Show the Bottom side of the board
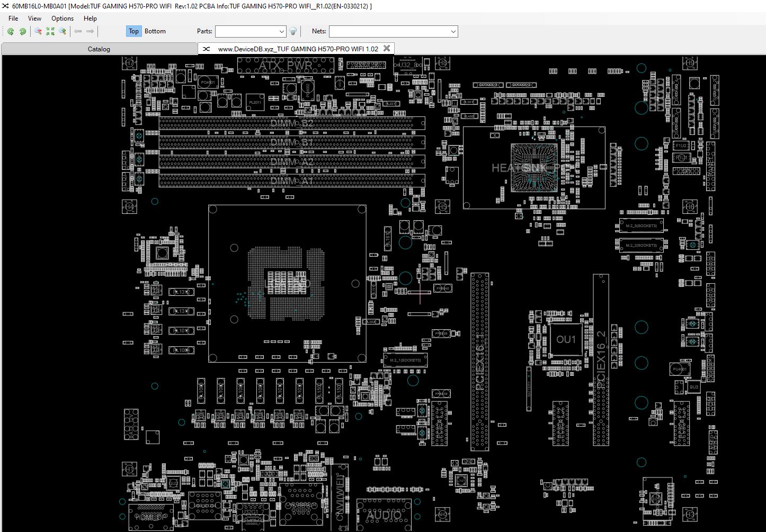The width and height of the screenshot is (766, 532). (x=155, y=31)
